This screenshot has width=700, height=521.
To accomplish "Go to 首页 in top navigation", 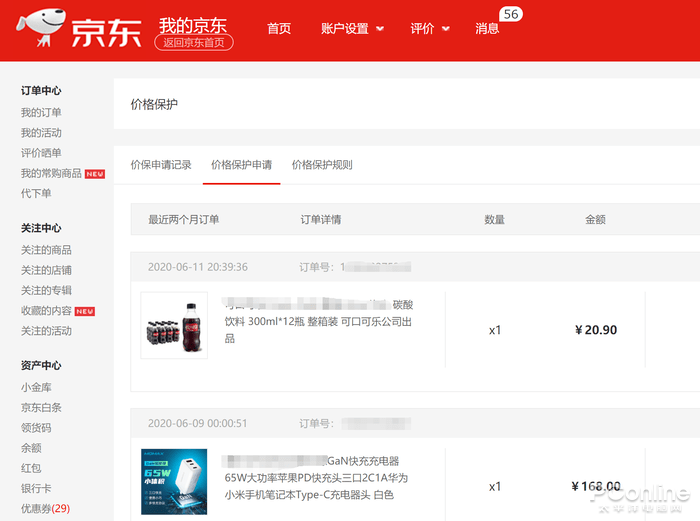I will (279, 29).
